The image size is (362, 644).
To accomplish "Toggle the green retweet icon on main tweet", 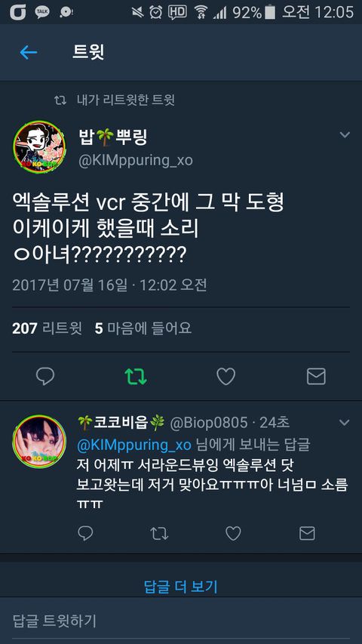I will (136, 376).
